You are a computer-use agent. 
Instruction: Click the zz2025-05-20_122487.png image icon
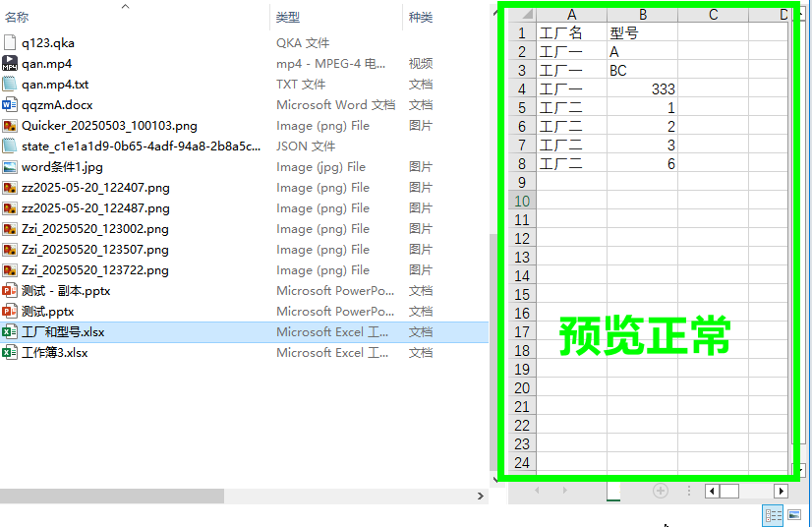point(9,208)
